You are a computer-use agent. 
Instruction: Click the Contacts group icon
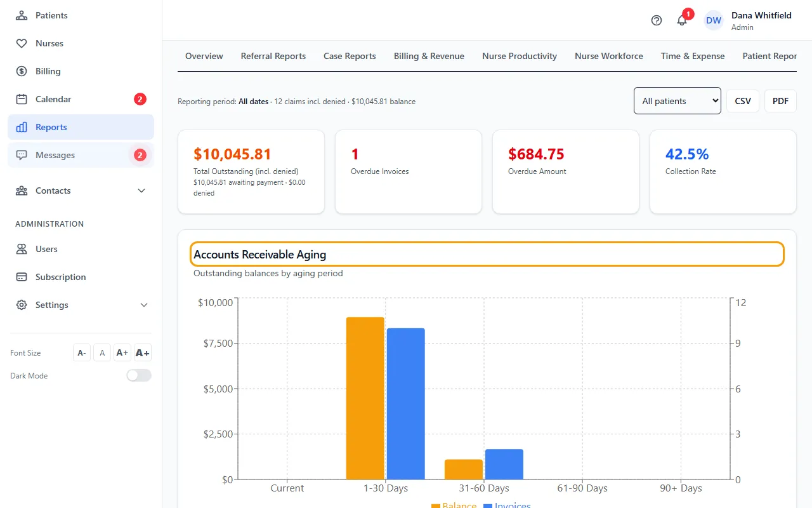pyautogui.click(x=22, y=190)
